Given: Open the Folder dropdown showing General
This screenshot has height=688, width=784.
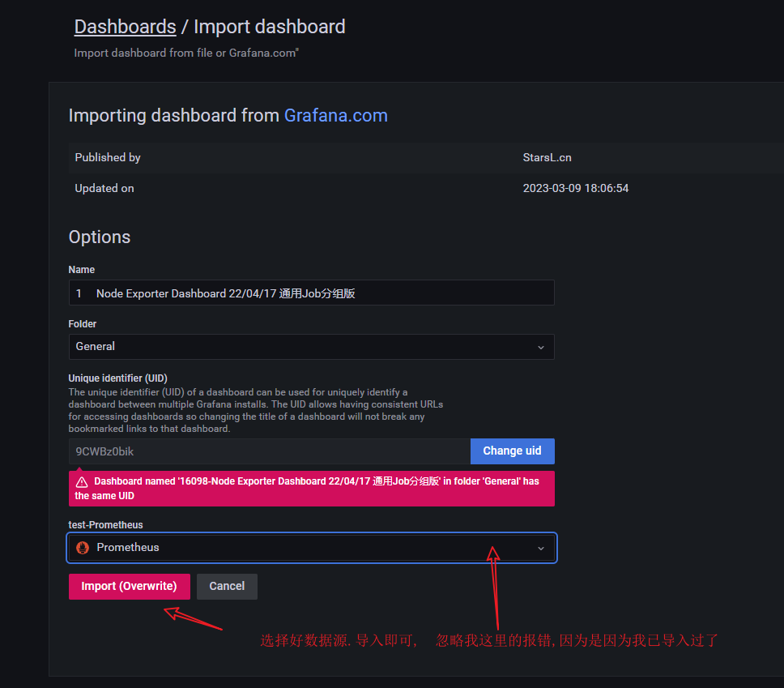Looking at the screenshot, I should click(x=312, y=347).
